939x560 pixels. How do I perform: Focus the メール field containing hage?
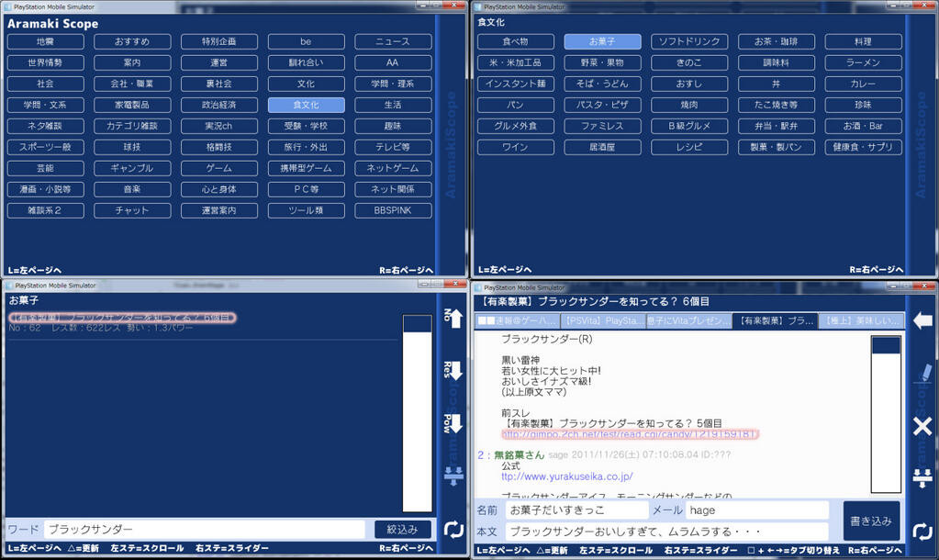point(757,510)
